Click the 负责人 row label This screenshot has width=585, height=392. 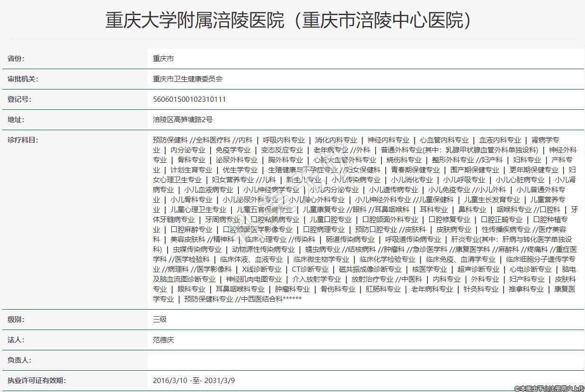[19, 360]
